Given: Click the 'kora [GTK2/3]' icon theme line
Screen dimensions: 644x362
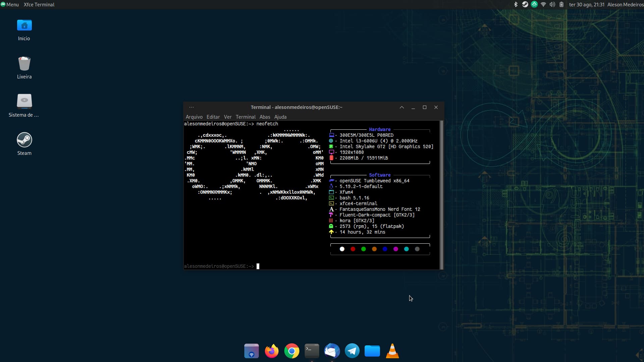Looking at the screenshot, I should pyautogui.click(x=357, y=221).
